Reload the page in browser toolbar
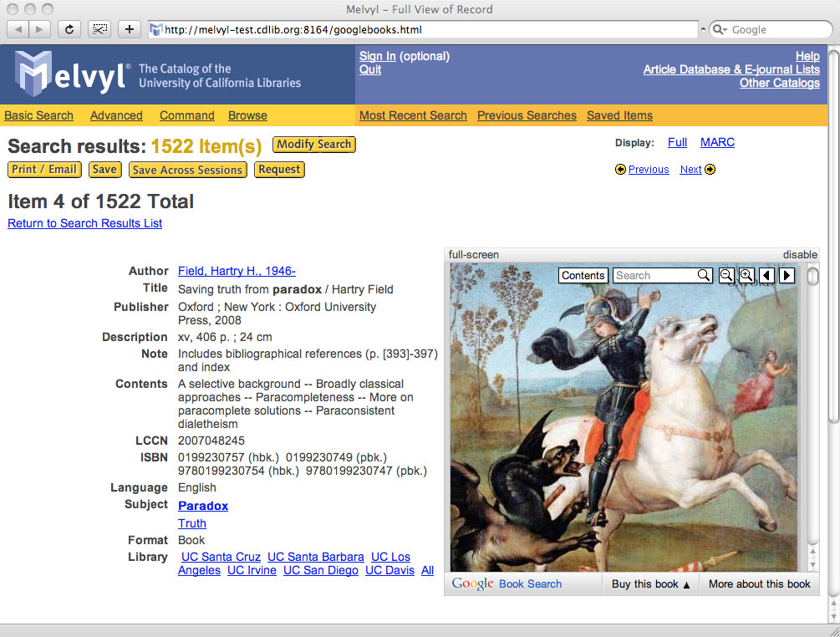 [69, 29]
